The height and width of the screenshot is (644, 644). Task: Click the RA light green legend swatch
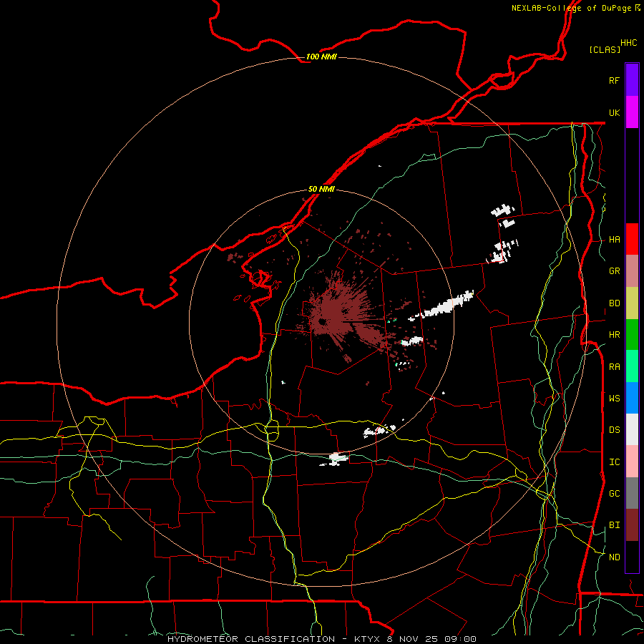[x=632, y=366]
